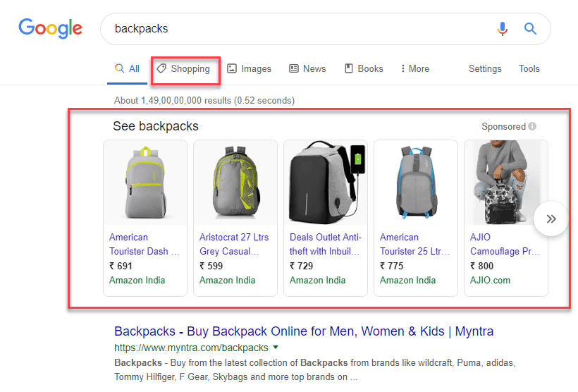Click the ₹ 800 price
Image resolution: width=578 pixels, height=392 pixels.
coord(481,266)
